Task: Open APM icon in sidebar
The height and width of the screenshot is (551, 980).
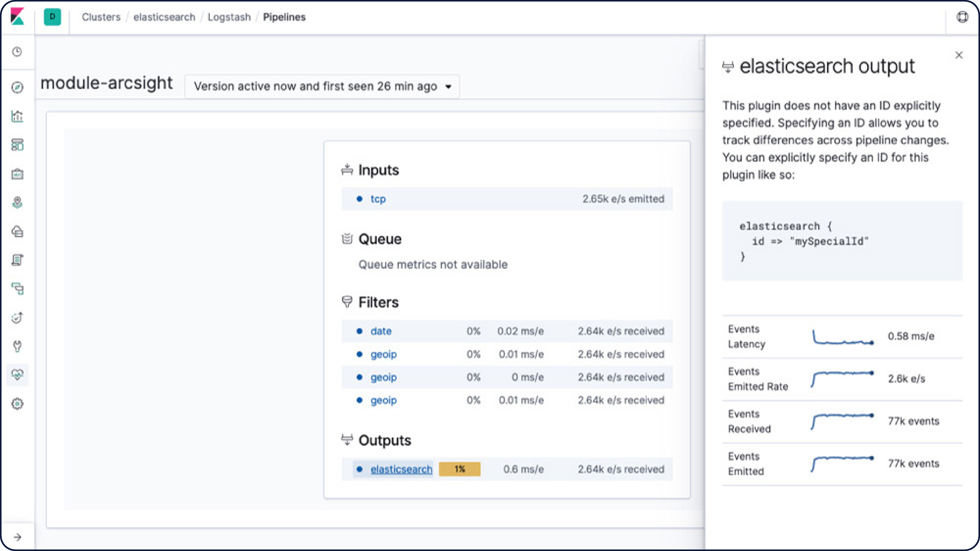Action: (x=17, y=289)
